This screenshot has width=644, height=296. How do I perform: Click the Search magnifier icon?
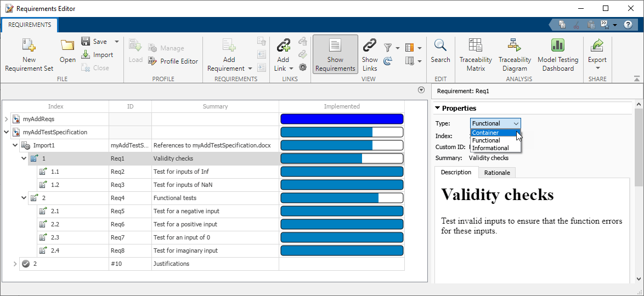440,46
